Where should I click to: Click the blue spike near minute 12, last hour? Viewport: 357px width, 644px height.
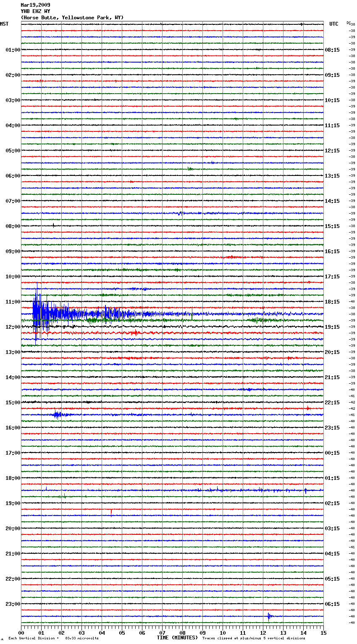(269, 616)
